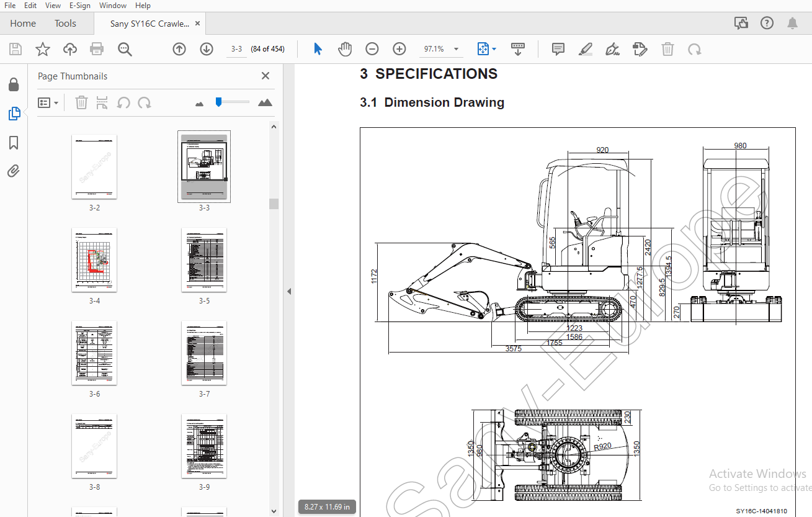
Task: Click the Stamp/edit tool icon
Action: 640,49
